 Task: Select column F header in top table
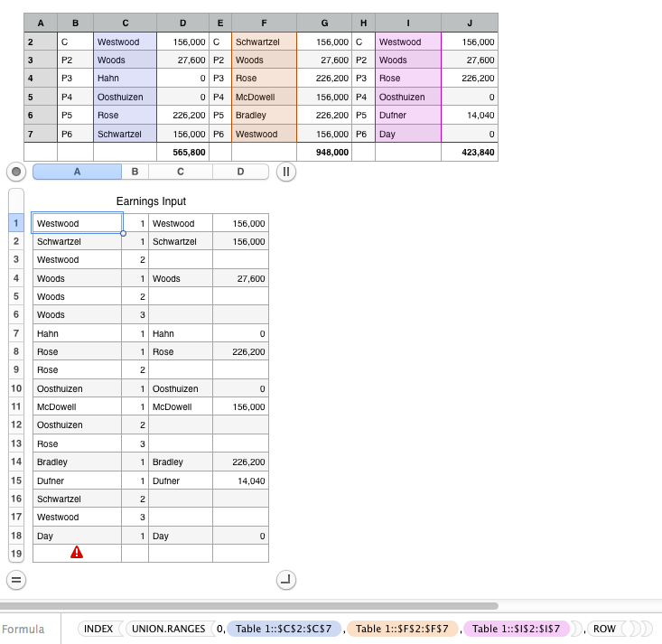(x=264, y=23)
